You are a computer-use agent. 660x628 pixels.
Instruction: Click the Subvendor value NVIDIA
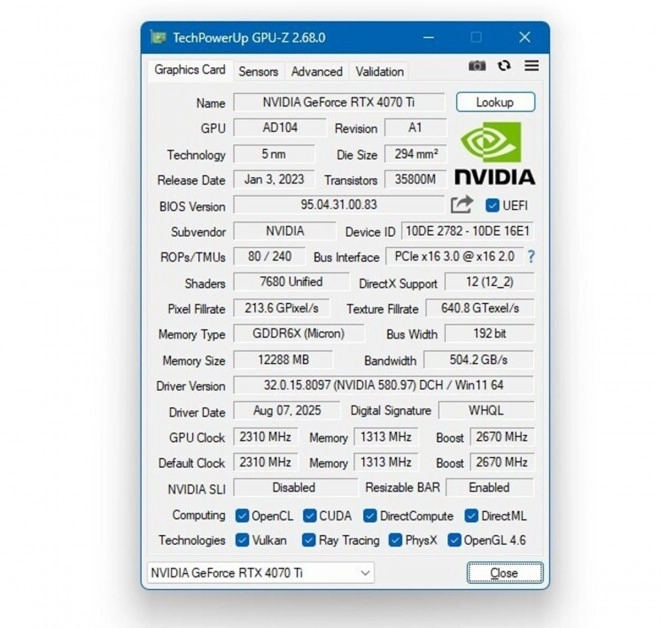285,231
